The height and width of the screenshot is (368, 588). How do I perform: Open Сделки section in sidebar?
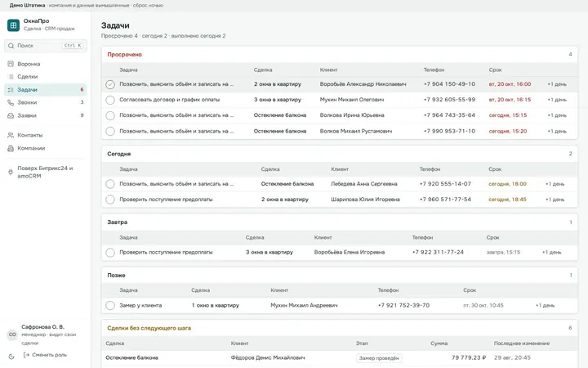[46, 77]
